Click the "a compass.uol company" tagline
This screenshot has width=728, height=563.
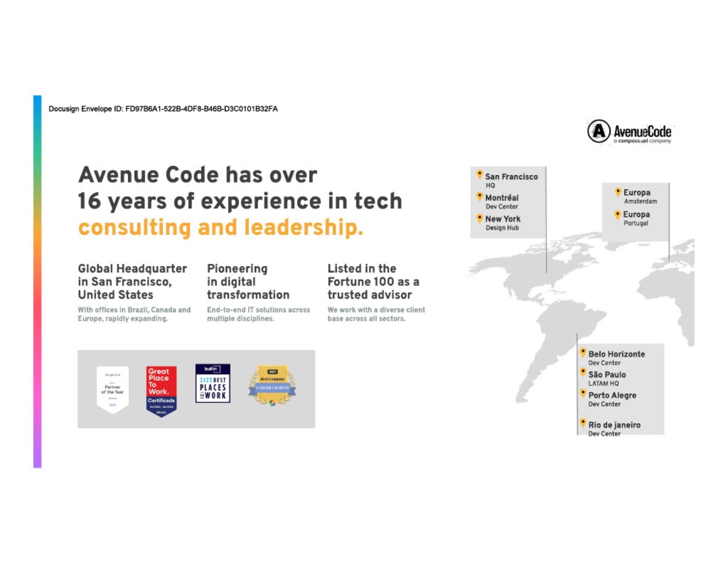pos(643,141)
